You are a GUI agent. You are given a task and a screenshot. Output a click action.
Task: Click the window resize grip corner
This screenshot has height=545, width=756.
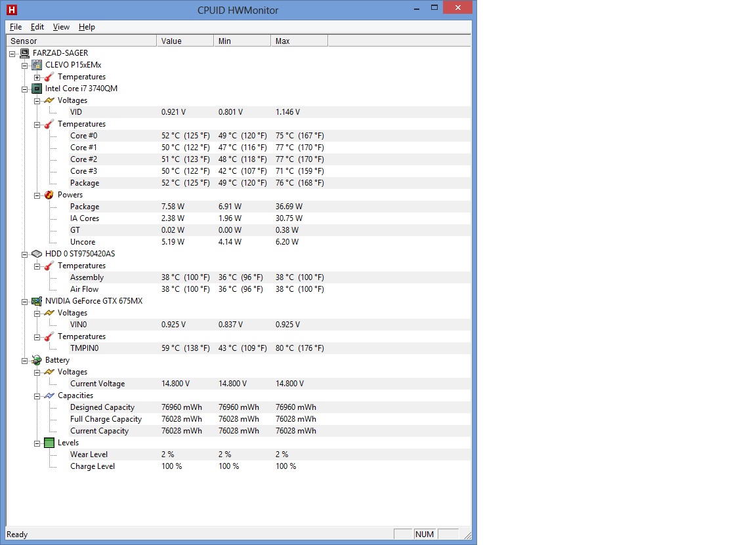click(x=468, y=535)
